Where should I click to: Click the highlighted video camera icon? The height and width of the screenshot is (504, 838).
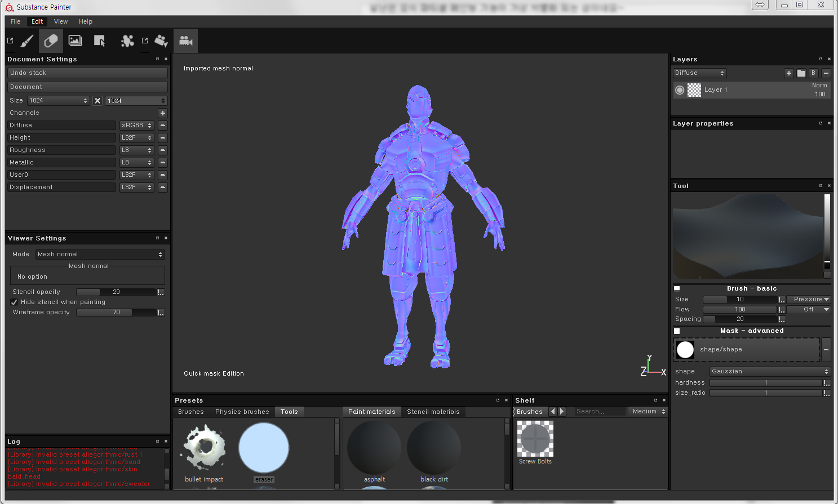[x=185, y=41]
